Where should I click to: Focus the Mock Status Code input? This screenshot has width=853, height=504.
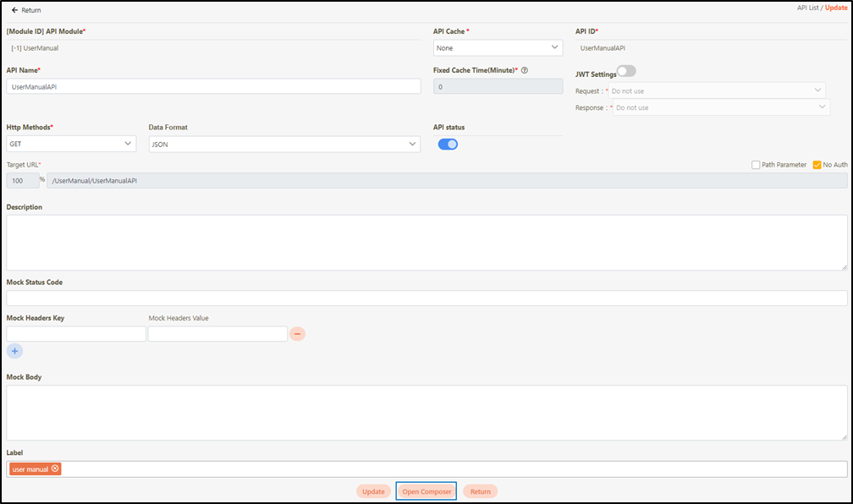(x=426, y=298)
